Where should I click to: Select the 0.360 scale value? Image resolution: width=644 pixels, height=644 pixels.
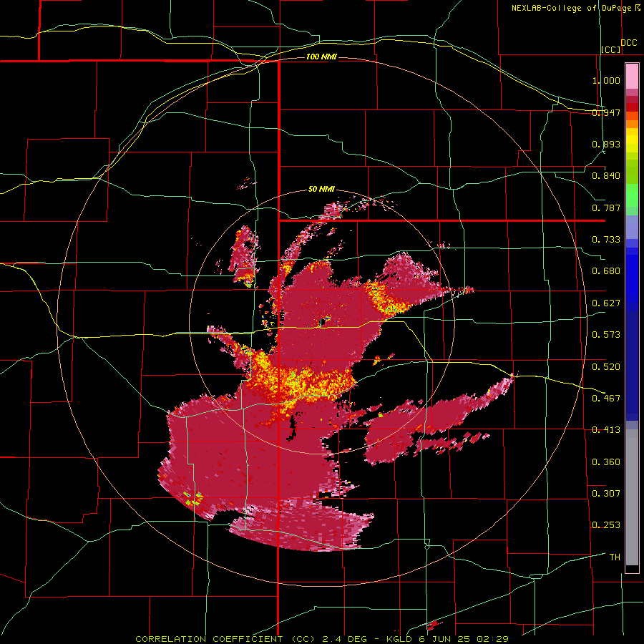[606, 462]
